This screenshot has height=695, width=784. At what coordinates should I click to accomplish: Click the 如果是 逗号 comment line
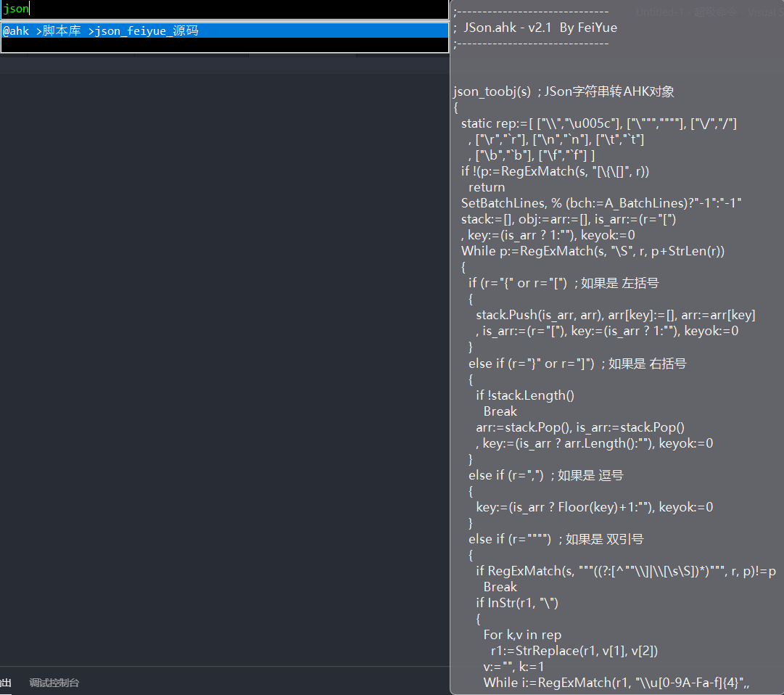click(545, 475)
